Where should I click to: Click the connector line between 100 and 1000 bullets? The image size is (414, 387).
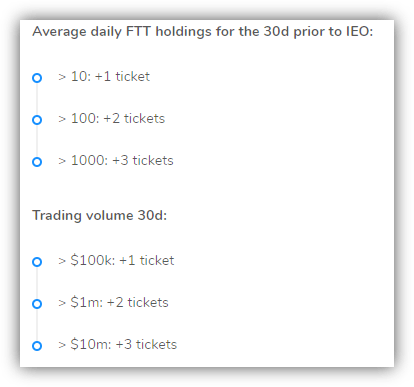pos(37,141)
